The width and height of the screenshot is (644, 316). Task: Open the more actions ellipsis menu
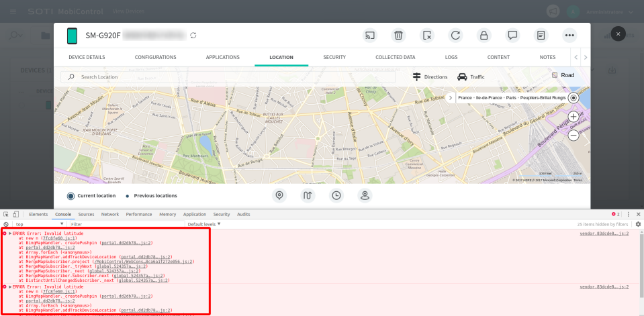tap(569, 36)
